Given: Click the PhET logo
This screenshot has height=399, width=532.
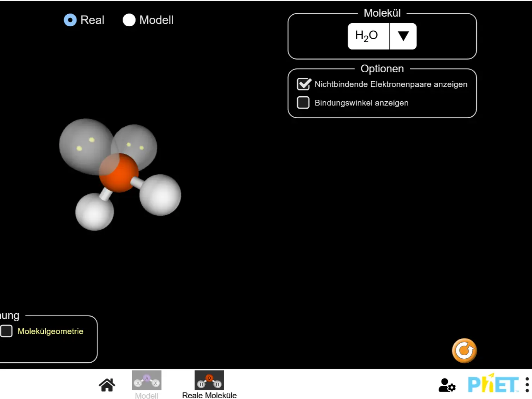Looking at the screenshot, I should (x=493, y=384).
